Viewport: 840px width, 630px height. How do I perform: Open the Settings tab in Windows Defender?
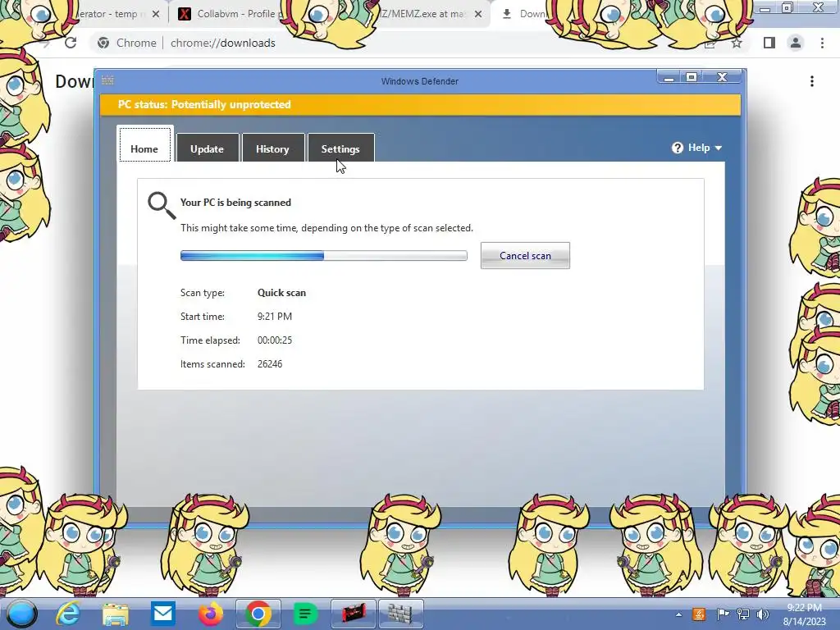tap(340, 148)
